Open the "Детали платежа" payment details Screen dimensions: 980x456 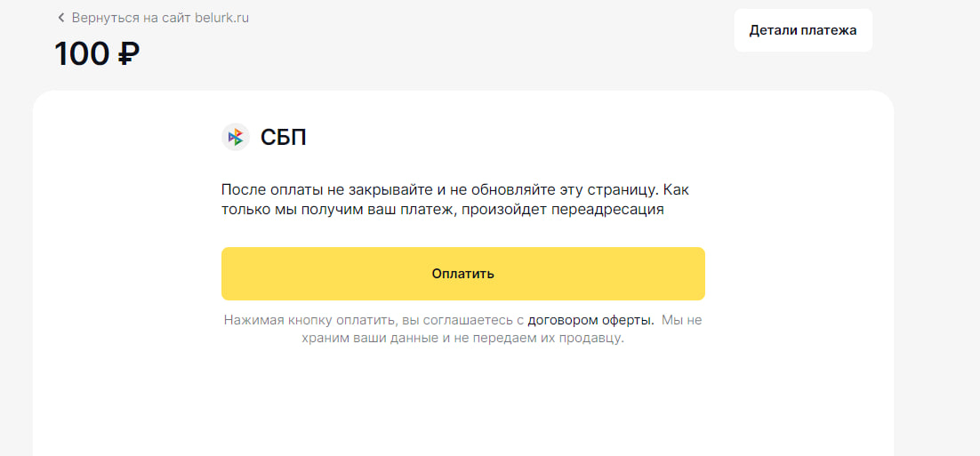point(802,30)
